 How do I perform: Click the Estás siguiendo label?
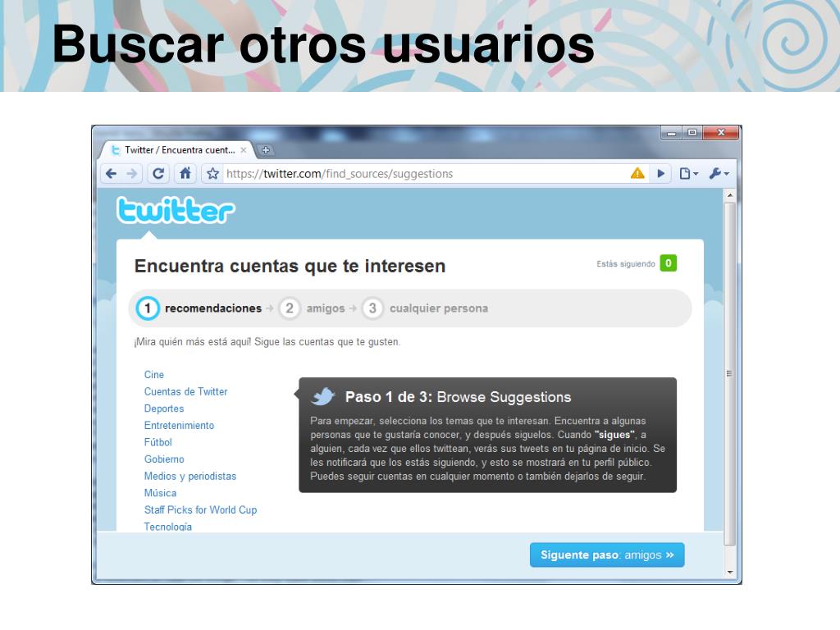pos(626,263)
